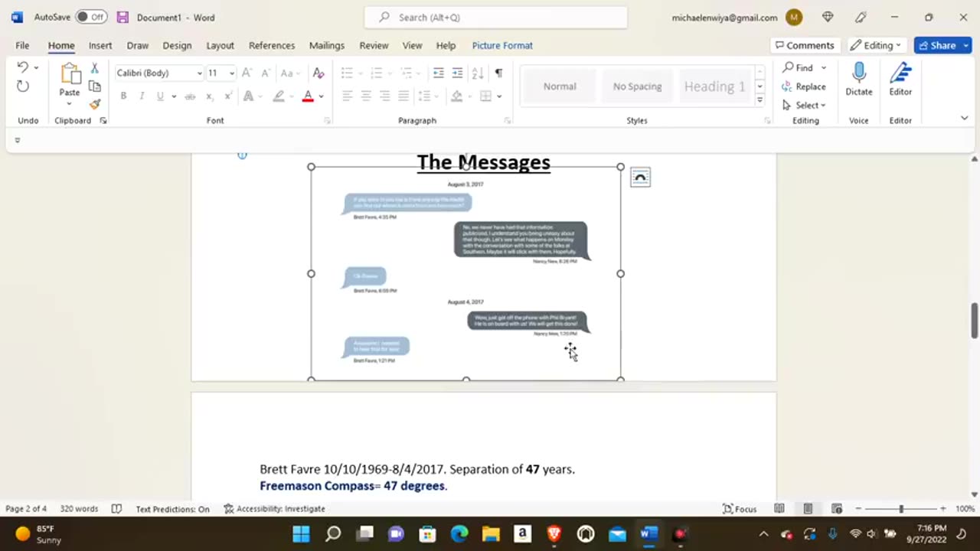Open Layout Options icon beside picture
Screen dimensions: 980x551
point(640,178)
